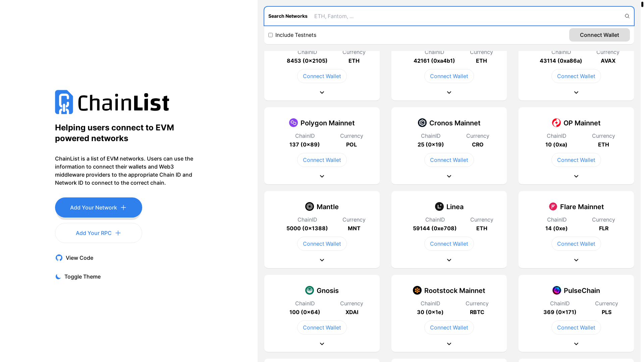Click the Include Testnets label text

[296, 35]
